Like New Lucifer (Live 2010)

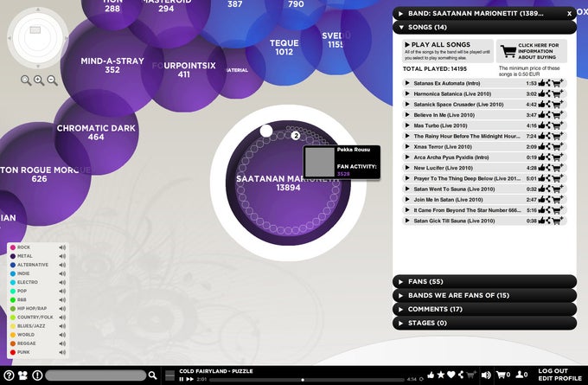541,168
